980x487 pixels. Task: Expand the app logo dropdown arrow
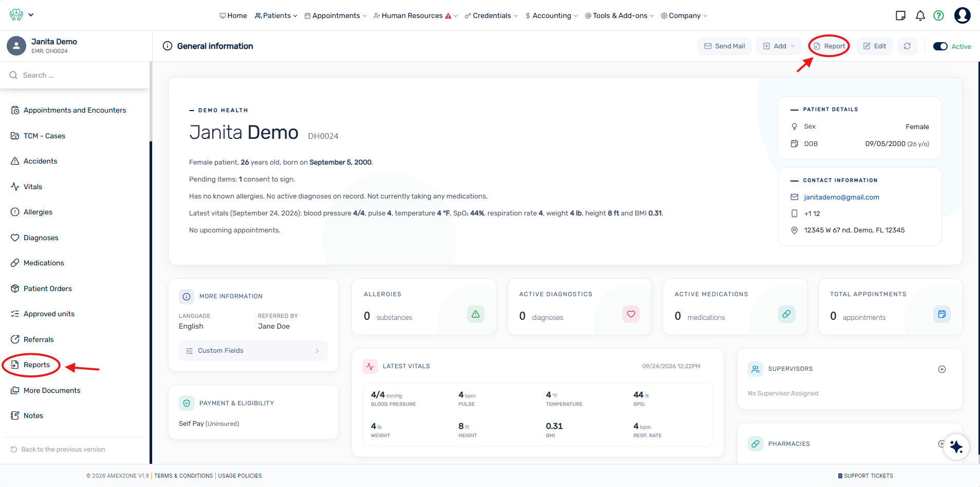click(x=31, y=15)
